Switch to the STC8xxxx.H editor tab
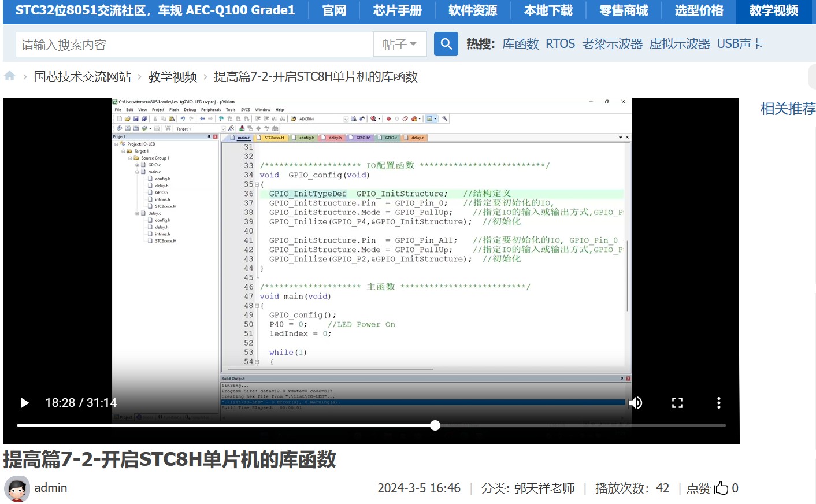The height and width of the screenshot is (504, 816). pyautogui.click(x=271, y=138)
